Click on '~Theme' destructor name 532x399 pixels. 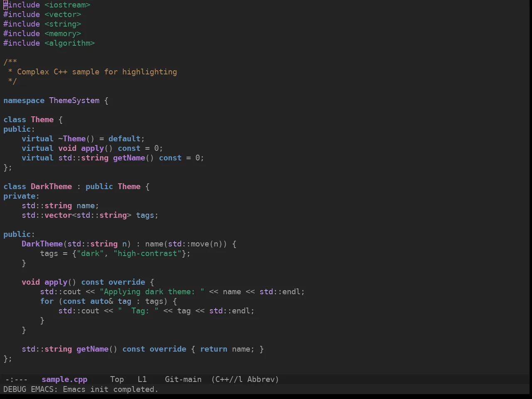(72, 139)
